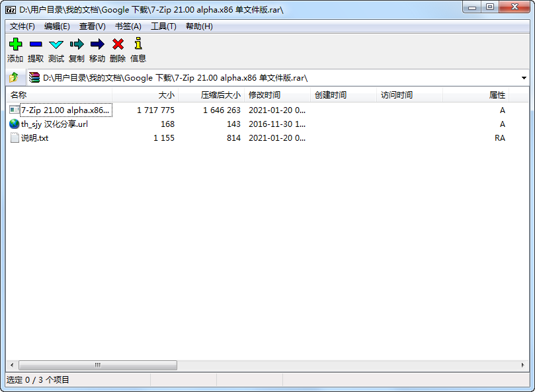Screen dimensions: 535x392
Task: Sort by the 大小 column header
Action: (145, 95)
